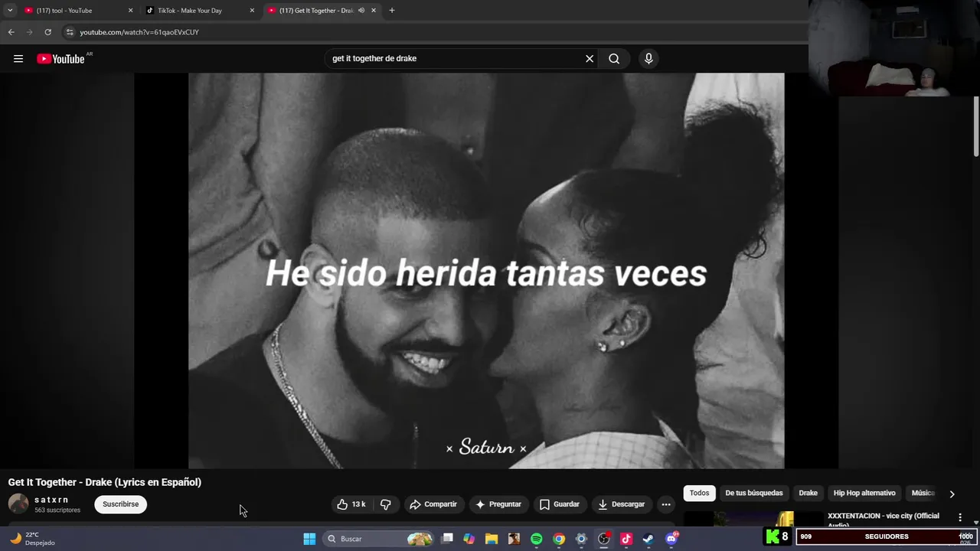Open Spotify from taskbar
The width and height of the screenshot is (980, 551).
pos(537,539)
